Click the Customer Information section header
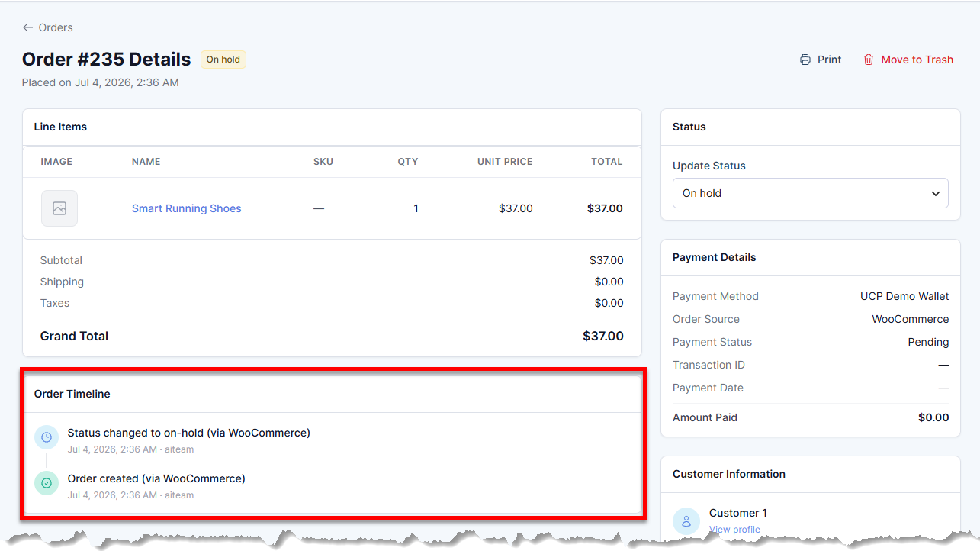Viewport: 980px width, 551px height. point(729,474)
